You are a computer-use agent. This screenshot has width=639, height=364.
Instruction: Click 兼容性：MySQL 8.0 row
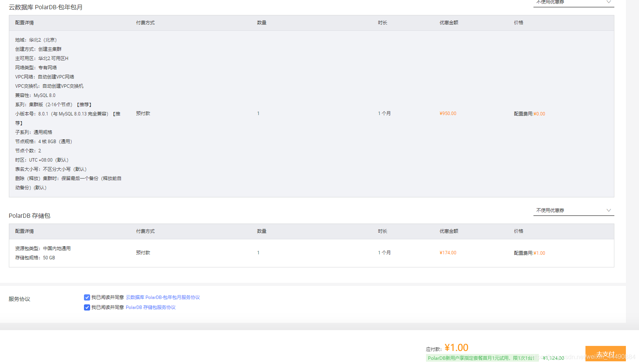pyautogui.click(x=35, y=95)
